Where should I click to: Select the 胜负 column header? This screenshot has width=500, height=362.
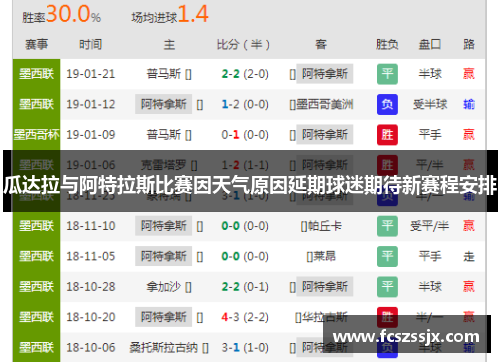pyautogui.click(x=387, y=44)
